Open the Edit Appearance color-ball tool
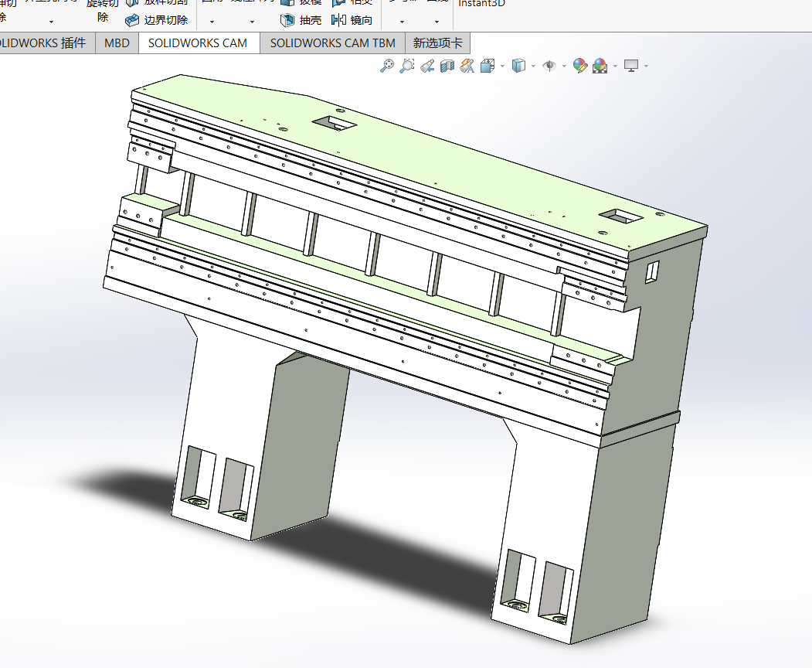The image size is (812, 668). point(580,66)
